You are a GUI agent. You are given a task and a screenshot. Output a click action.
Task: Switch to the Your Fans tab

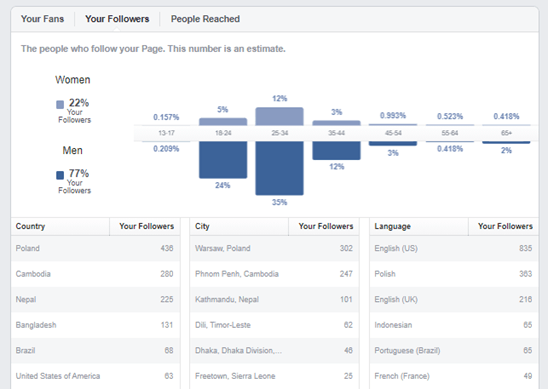[42, 19]
